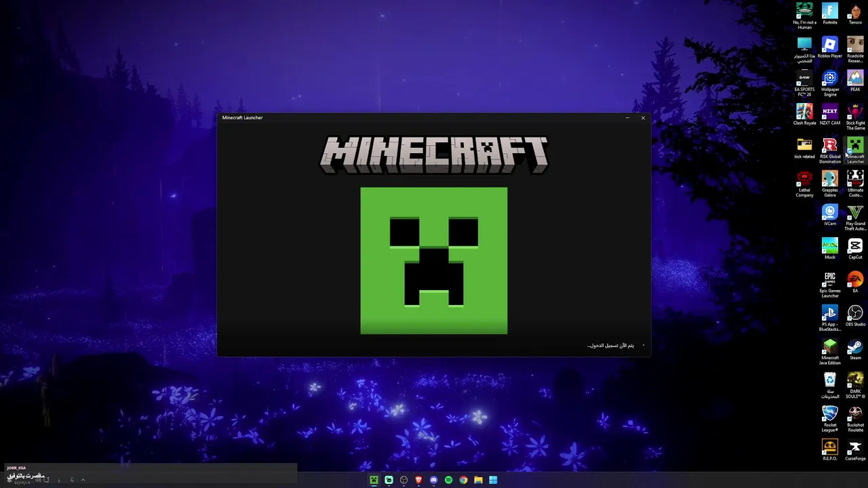Open Clash Royale desktop shortcut
This screenshot has height=488, width=868.
pos(804,115)
